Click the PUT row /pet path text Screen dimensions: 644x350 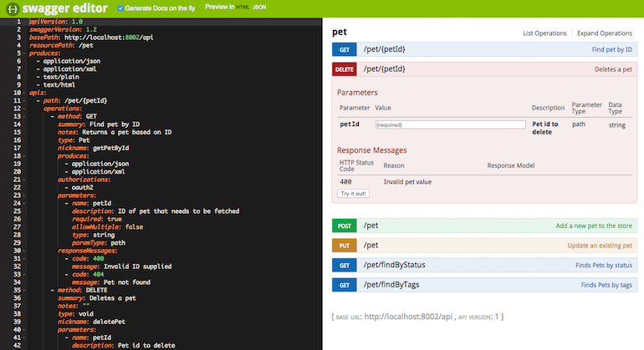[371, 245]
